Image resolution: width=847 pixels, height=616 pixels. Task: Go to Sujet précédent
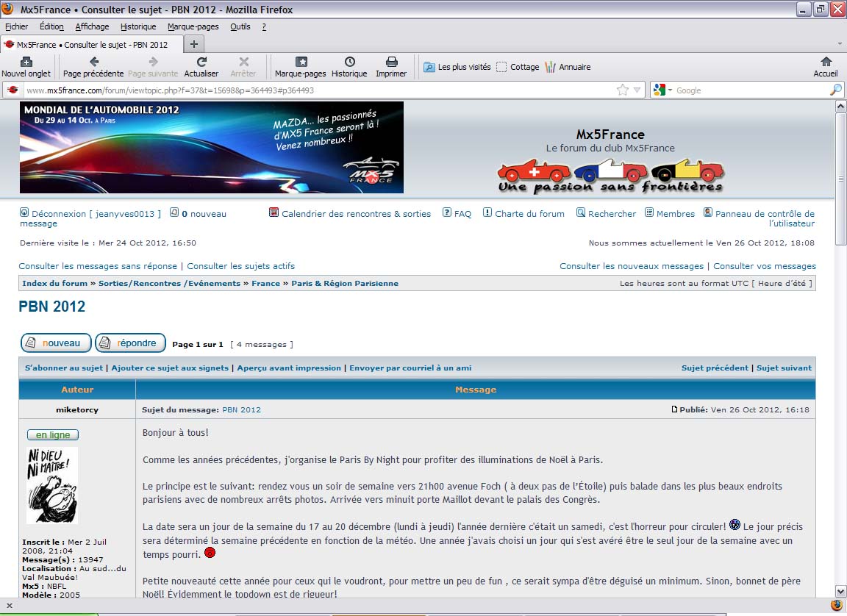(x=715, y=368)
